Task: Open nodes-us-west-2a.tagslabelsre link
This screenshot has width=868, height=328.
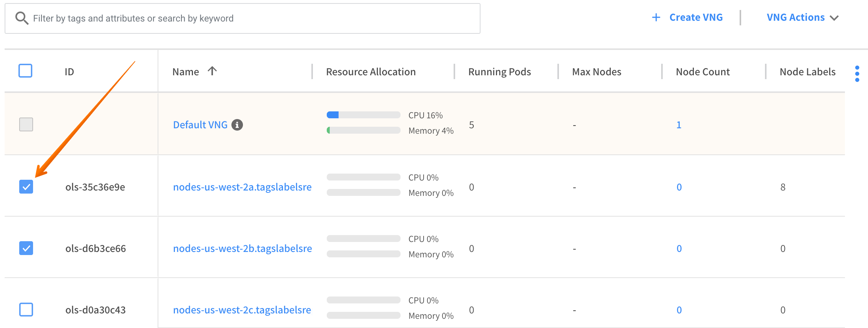Action: coord(242,187)
